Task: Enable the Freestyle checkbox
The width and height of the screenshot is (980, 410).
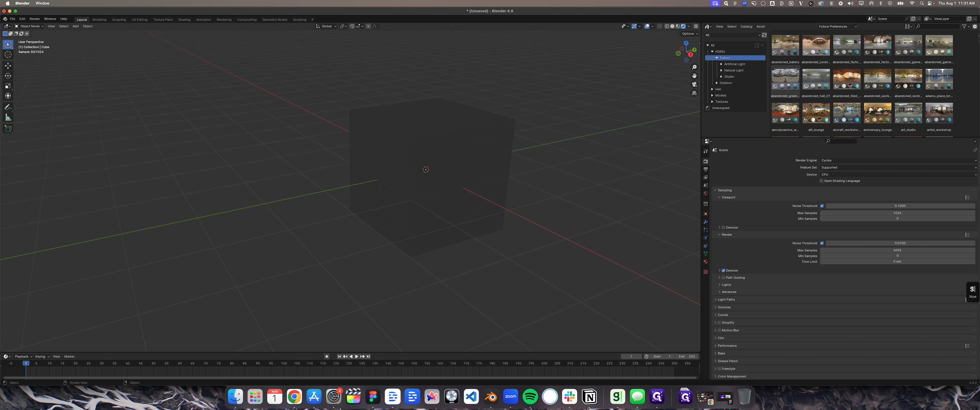Action: click(719, 368)
